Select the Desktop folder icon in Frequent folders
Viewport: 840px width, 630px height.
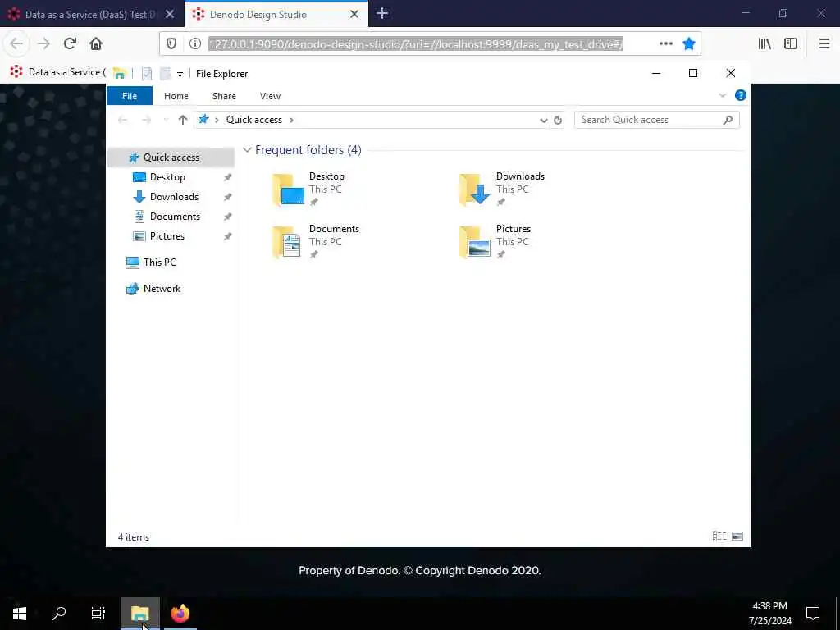288,189
